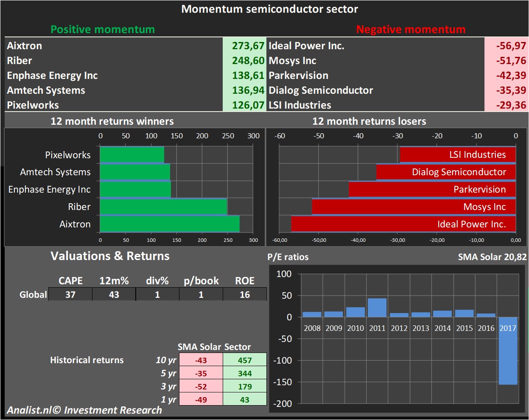
Task: Click the 10 yr Sector return 457
Action: pyautogui.click(x=245, y=360)
